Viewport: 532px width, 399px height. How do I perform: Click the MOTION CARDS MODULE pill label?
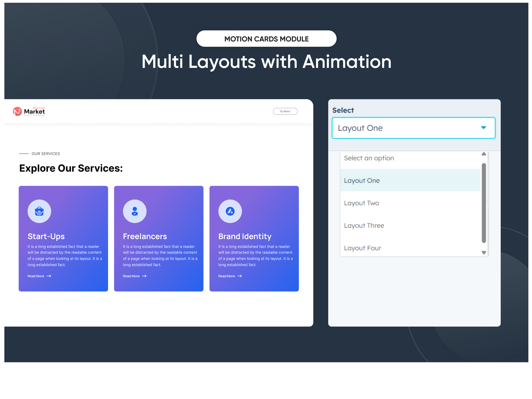266,39
